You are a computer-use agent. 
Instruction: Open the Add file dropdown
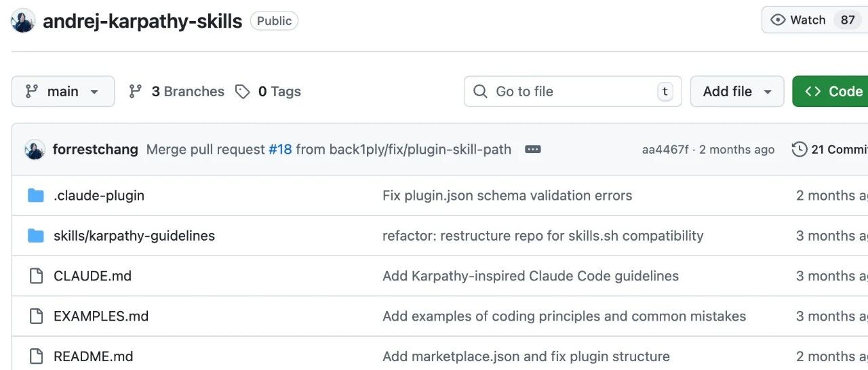737,91
